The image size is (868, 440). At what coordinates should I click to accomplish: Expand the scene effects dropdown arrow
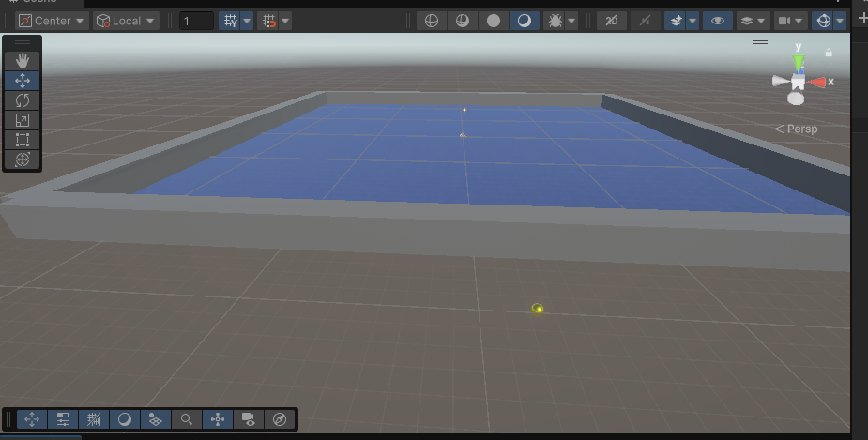coord(693,21)
